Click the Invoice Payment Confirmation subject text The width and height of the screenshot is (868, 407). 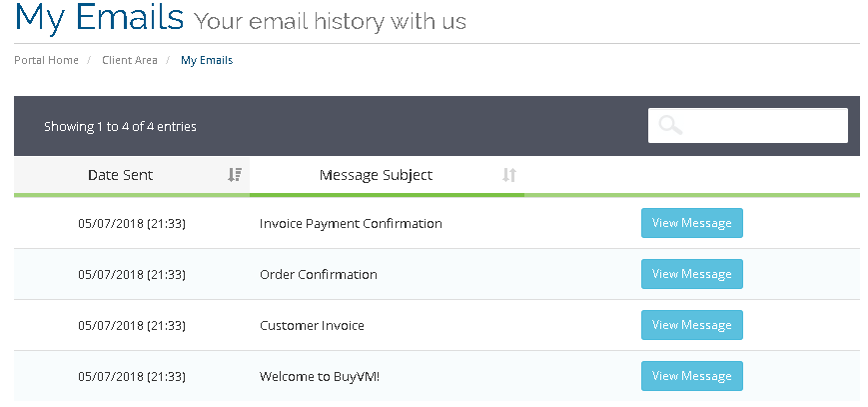pyautogui.click(x=351, y=224)
